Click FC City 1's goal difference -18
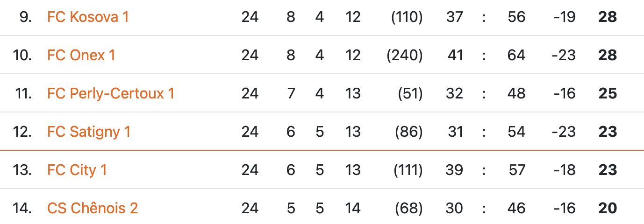This screenshot has height=224, width=644. tap(564, 170)
